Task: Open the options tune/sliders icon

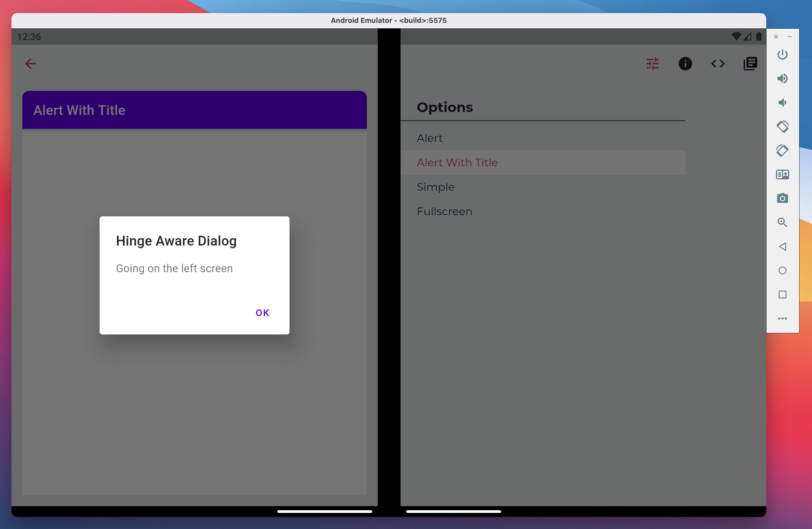Action: coord(653,64)
